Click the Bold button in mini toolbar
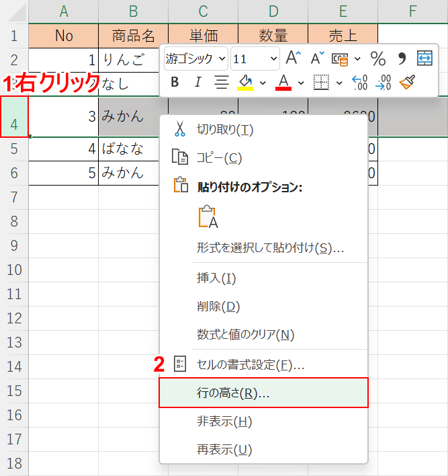Image resolution: width=448 pixels, height=476 pixels. pos(175,83)
